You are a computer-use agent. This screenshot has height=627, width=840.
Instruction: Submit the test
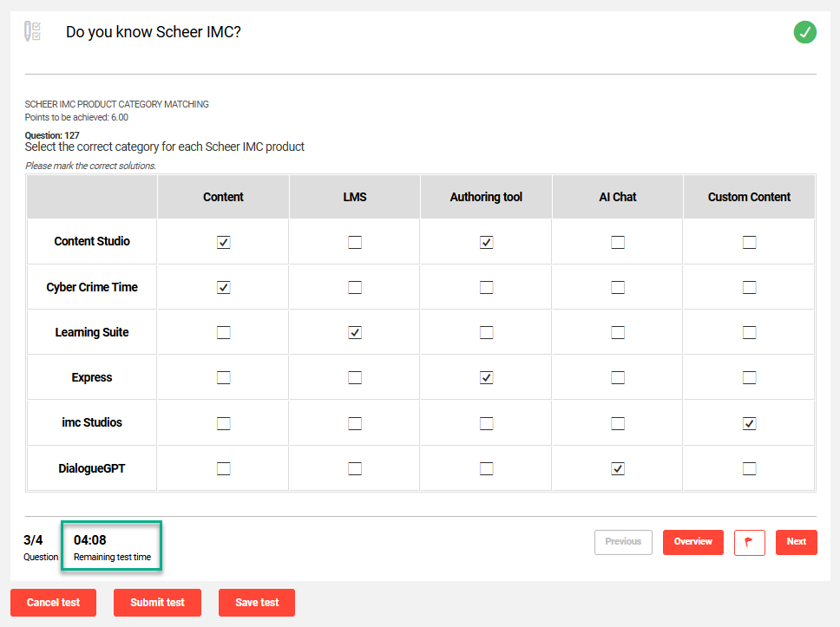coord(157,603)
